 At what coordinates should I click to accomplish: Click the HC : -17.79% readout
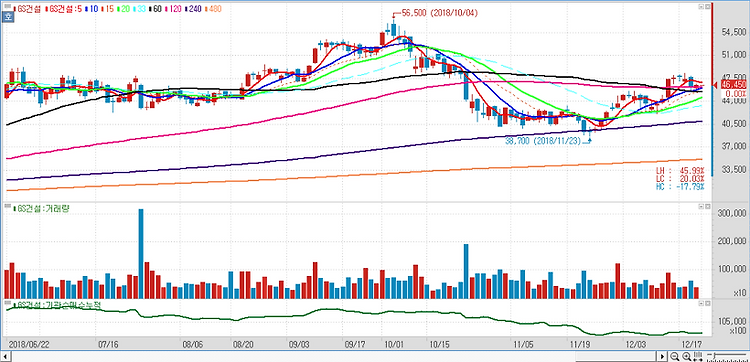pyautogui.click(x=680, y=186)
